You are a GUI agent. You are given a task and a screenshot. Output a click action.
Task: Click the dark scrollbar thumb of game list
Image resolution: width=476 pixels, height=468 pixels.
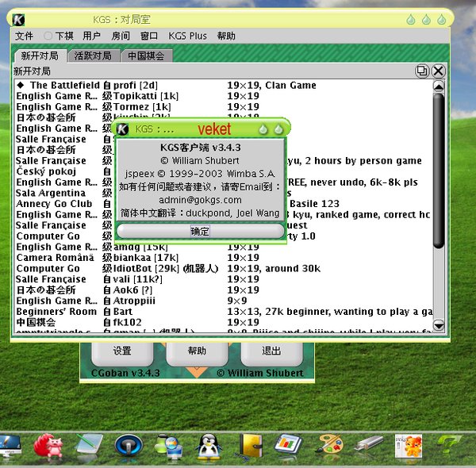(x=439, y=171)
